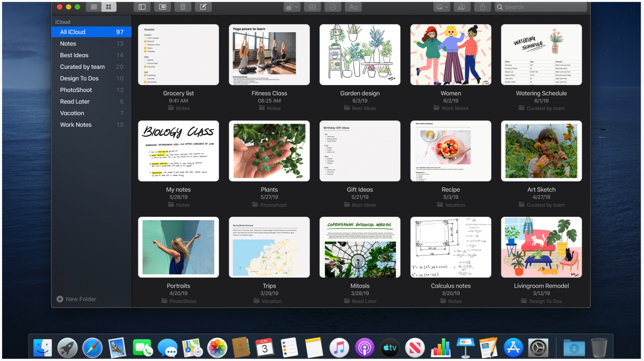Viewport: 644px width, 361px height.
Task: Open the Aa text format options
Action: point(353,7)
